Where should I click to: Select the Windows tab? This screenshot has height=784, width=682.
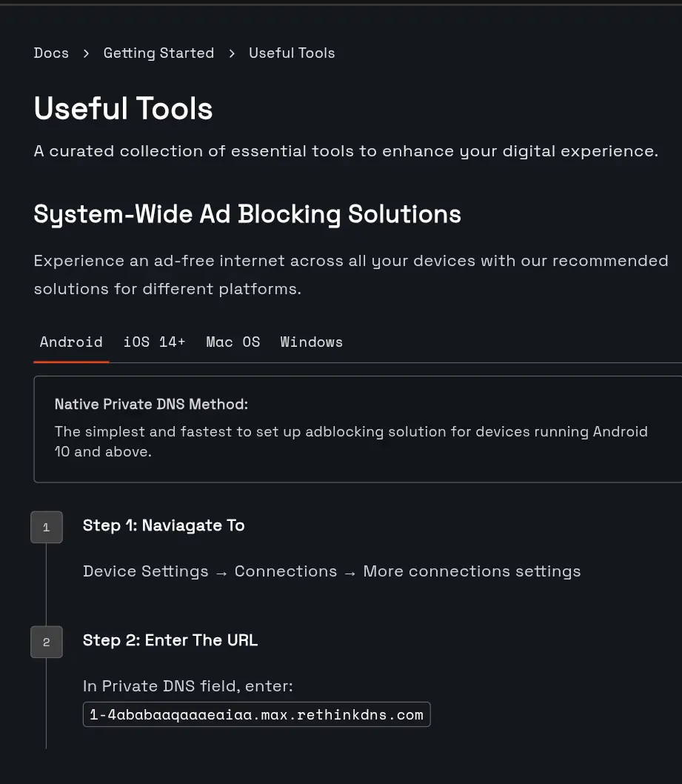(311, 342)
